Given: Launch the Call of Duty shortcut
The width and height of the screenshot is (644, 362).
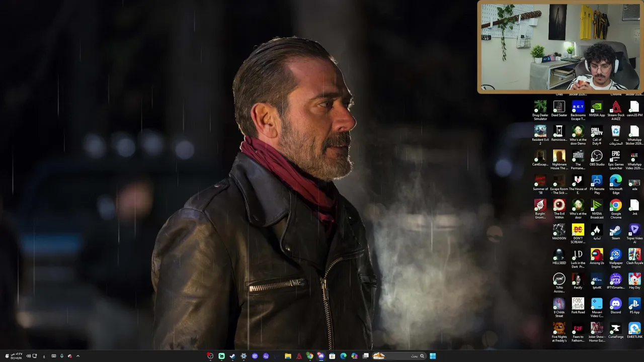Looking at the screenshot, I should click(597, 135).
